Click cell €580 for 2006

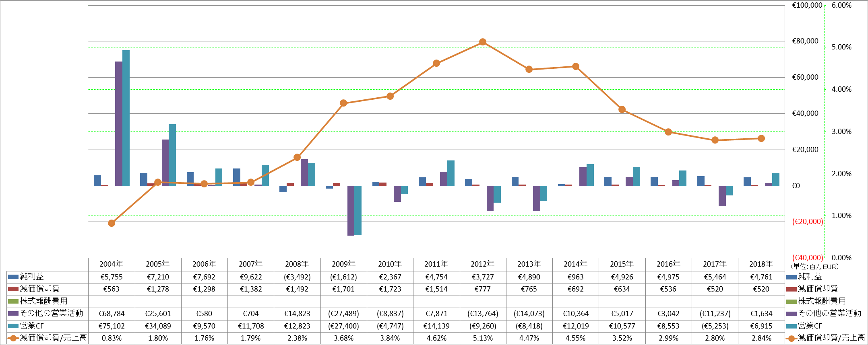[204, 314]
